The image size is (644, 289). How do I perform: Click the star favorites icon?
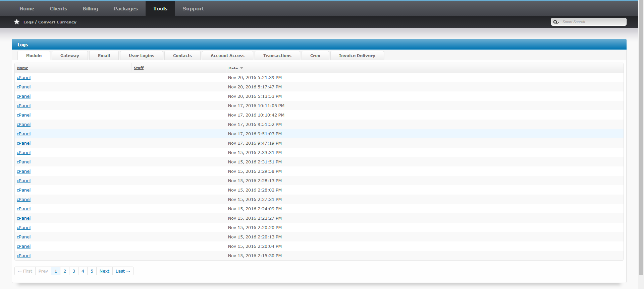coord(17,22)
